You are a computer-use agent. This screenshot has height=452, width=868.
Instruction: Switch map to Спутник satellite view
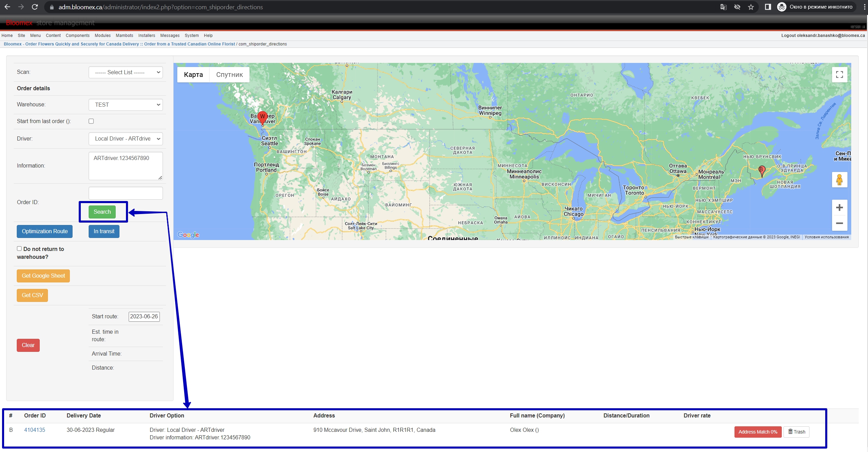click(x=229, y=75)
